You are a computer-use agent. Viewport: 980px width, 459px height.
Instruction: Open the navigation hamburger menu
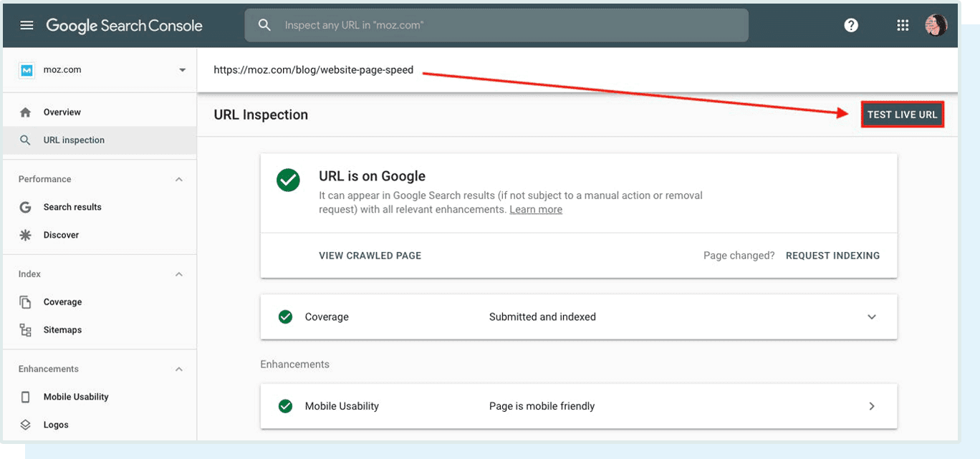pyautogui.click(x=27, y=24)
